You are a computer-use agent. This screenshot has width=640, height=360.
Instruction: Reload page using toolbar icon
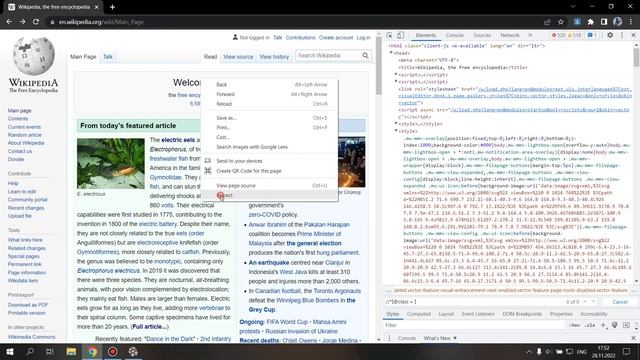36,22
